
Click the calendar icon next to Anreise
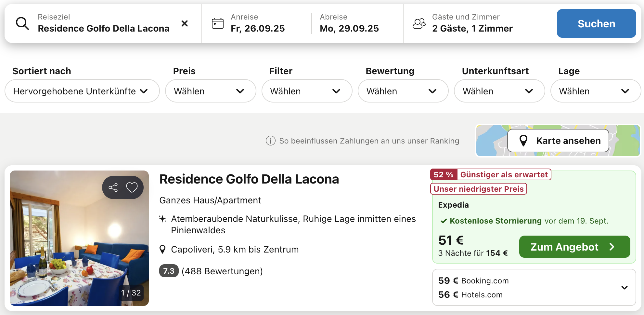[218, 23]
